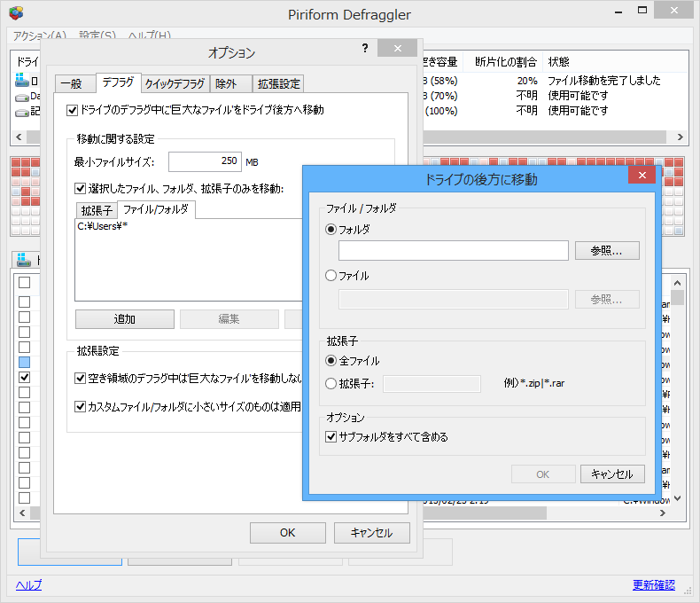Click the 20% fragmentation value
The image size is (700, 603).
click(527, 81)
